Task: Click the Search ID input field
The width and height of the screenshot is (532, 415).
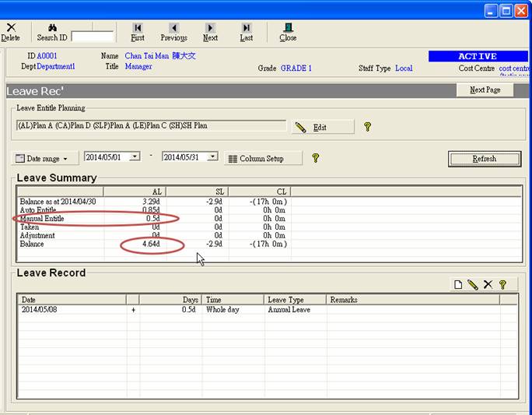Action: (93, 37)
